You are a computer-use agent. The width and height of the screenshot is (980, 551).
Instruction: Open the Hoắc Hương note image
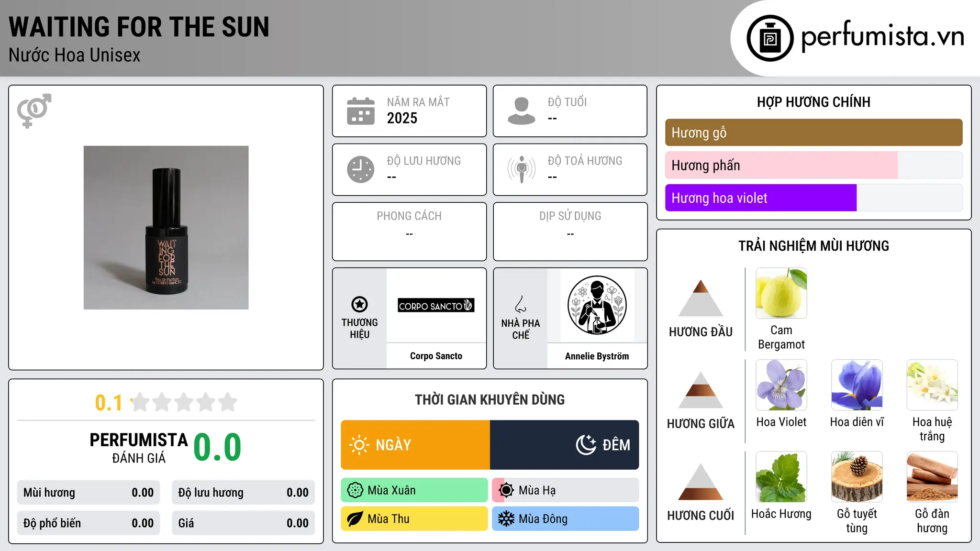pos(781,477)
